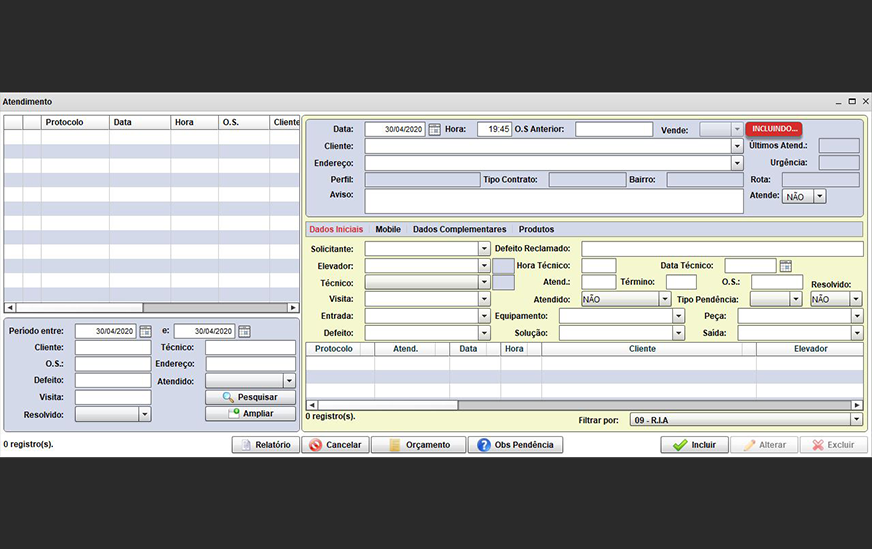
Task: Expand the Técnico dropdown in Dados Iniciais
Action: pos(484,283)
